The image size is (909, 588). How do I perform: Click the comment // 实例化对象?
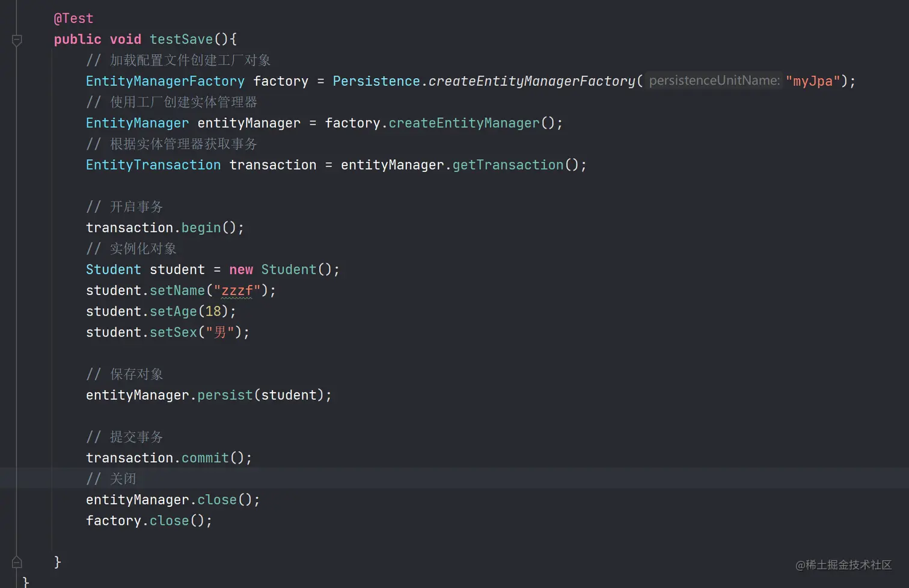pos(131,248)
